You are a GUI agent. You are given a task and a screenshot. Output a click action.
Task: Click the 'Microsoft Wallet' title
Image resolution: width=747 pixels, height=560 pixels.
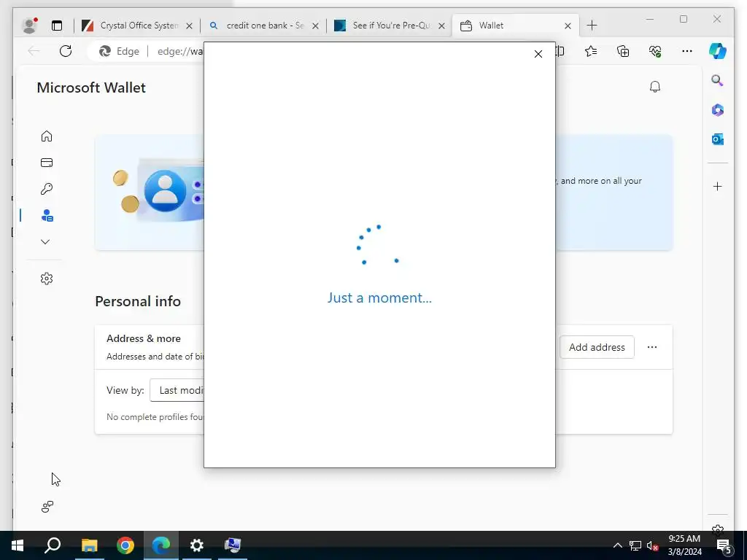click(x=91, y=87)
